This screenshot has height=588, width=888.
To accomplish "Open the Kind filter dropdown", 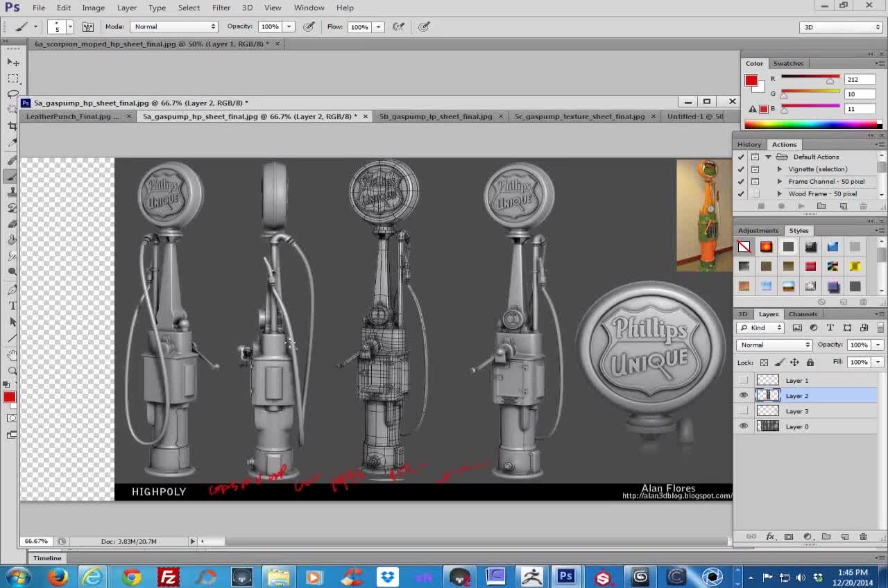I will 760,327.
